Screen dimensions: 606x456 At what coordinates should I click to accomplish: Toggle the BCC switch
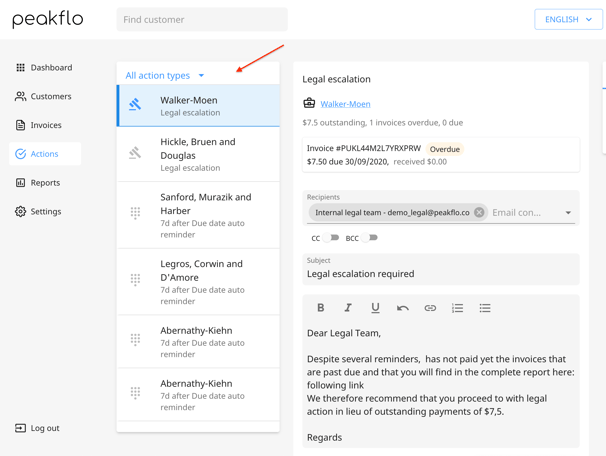[369, 238]
